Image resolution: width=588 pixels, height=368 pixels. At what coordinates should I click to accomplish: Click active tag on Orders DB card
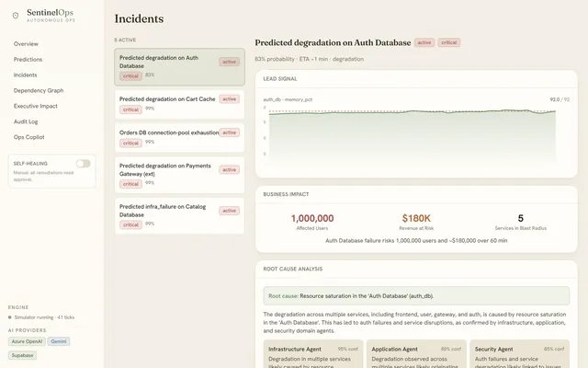point(229,132)
